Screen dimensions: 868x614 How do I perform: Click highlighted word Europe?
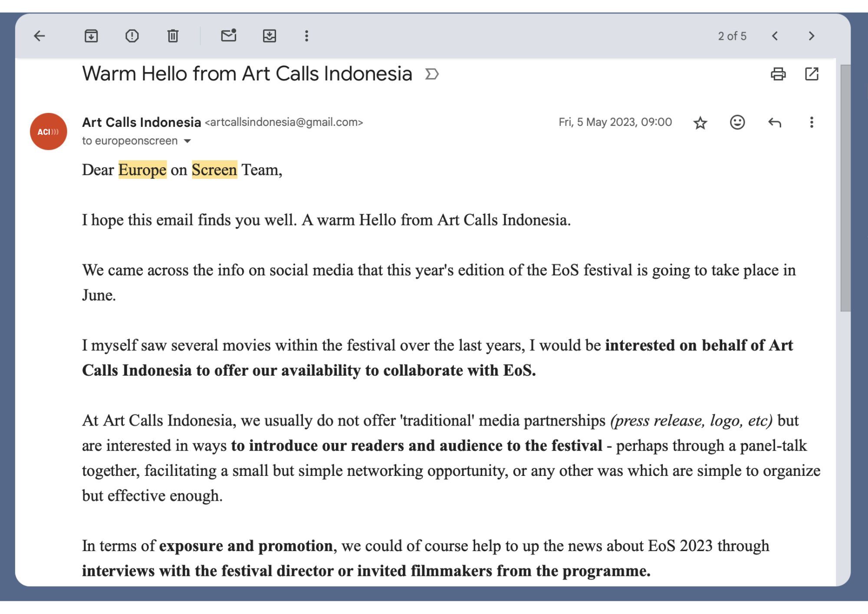pos(142,170)
